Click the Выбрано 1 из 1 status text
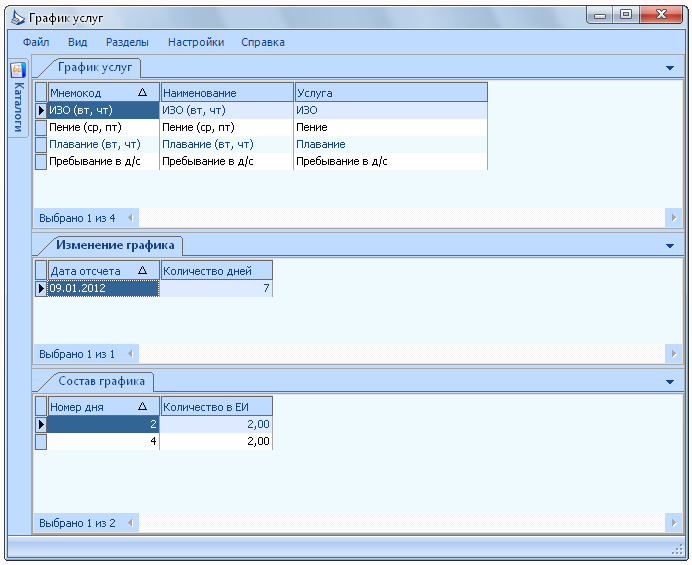Image resolution: width=692 pixels, height=565 pixels. point(77,354)
